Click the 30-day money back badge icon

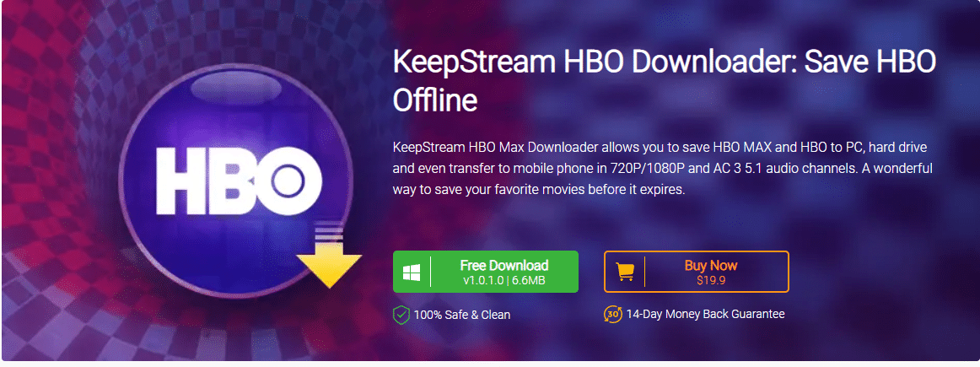612,314
